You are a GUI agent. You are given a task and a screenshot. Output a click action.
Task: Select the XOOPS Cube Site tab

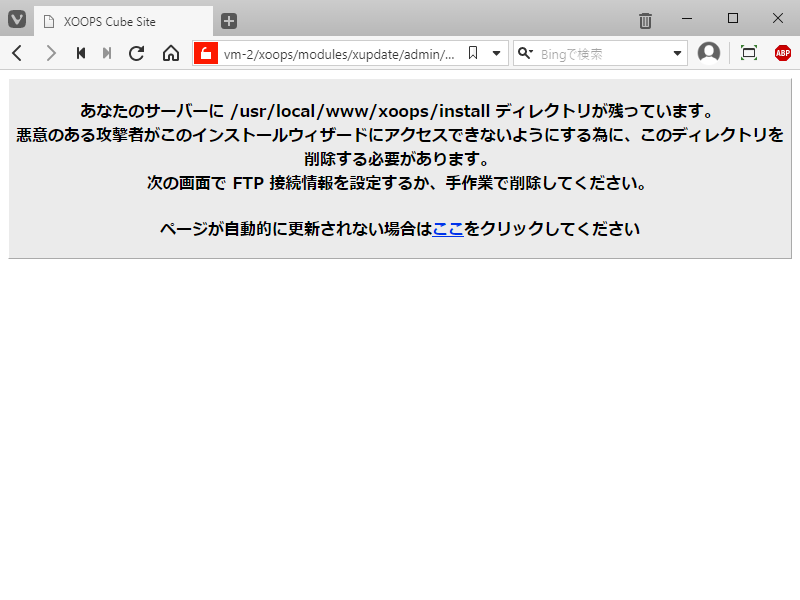click(x=123, y=21)
